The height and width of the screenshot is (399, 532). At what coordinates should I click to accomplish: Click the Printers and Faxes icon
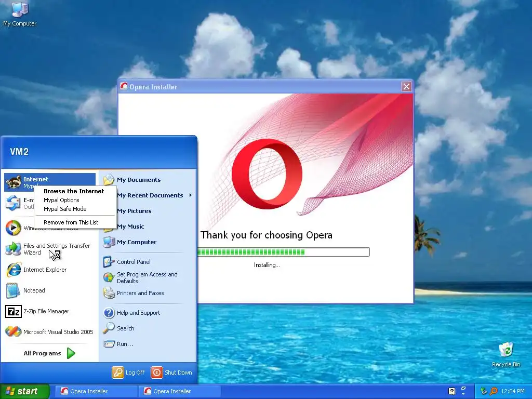(109, 293)
